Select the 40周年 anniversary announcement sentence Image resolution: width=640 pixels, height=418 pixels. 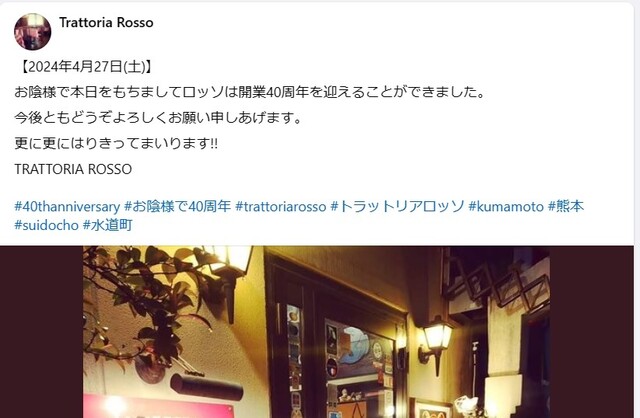click(249, 92)
